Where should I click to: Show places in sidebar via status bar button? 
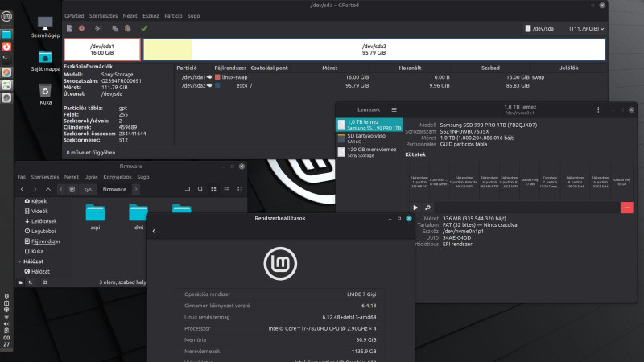20,282
